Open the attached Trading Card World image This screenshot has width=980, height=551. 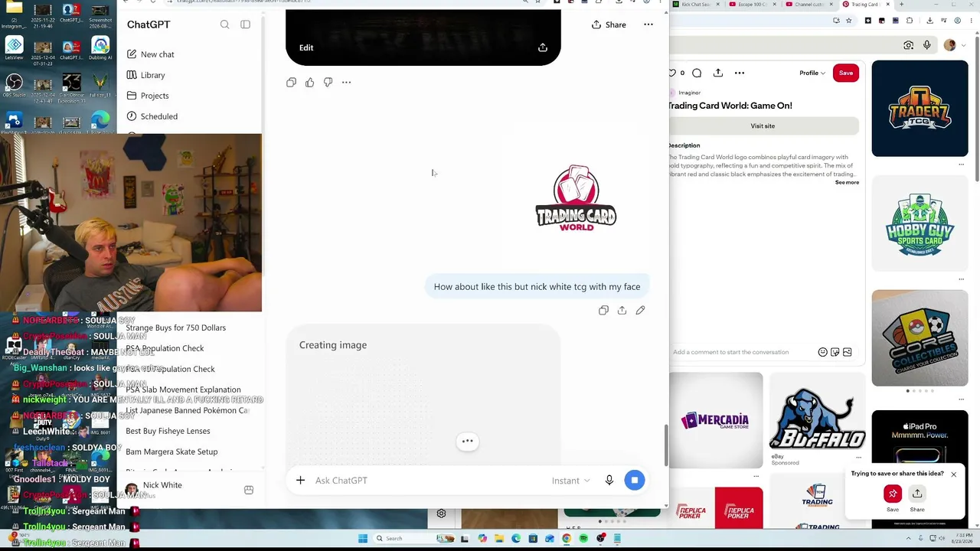pos(576,197)
